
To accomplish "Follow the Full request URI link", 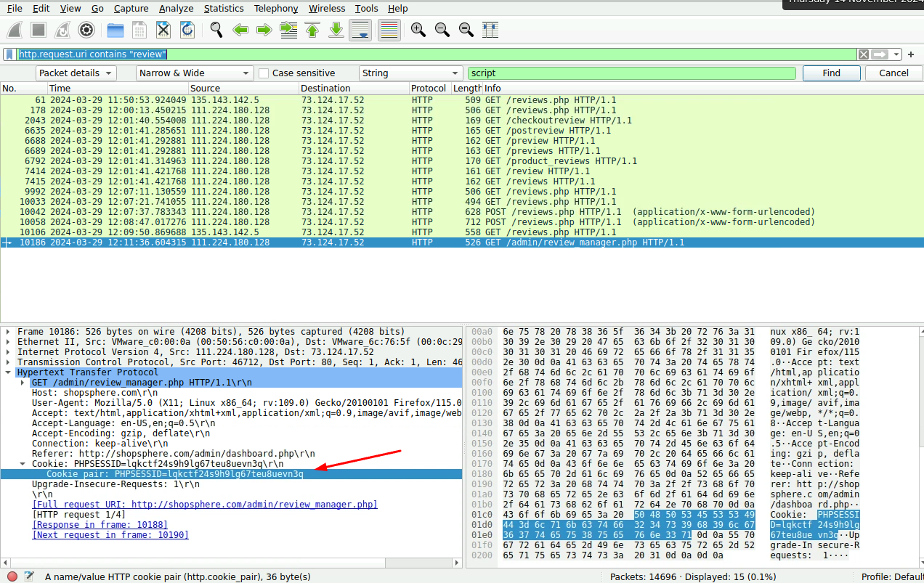I will (x=205, y=505).
